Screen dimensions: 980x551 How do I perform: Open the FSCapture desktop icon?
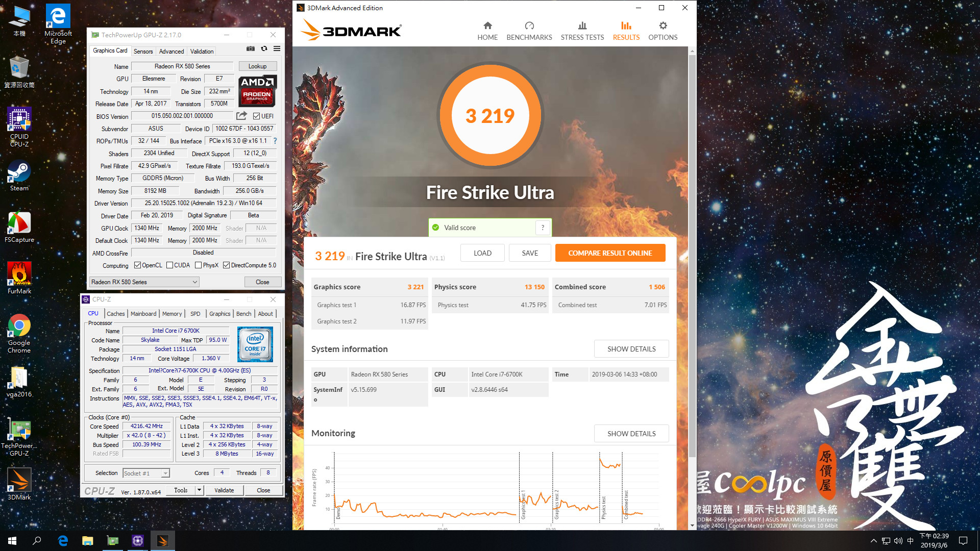coord(19,227)
